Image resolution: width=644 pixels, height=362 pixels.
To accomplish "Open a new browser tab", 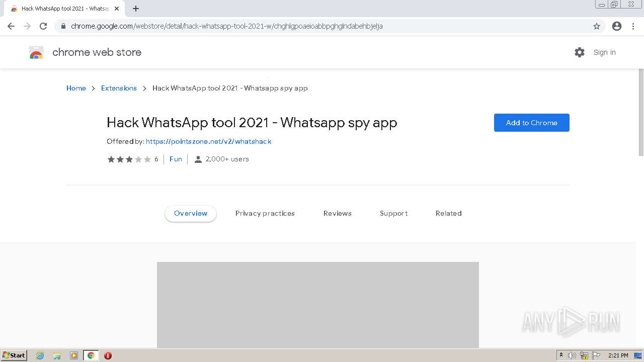I will pos(136,9).
